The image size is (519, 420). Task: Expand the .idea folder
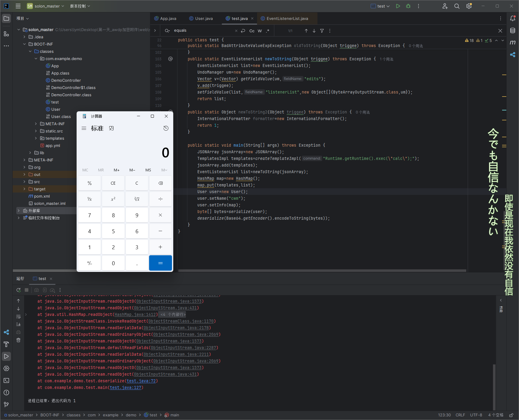[24, 37]
